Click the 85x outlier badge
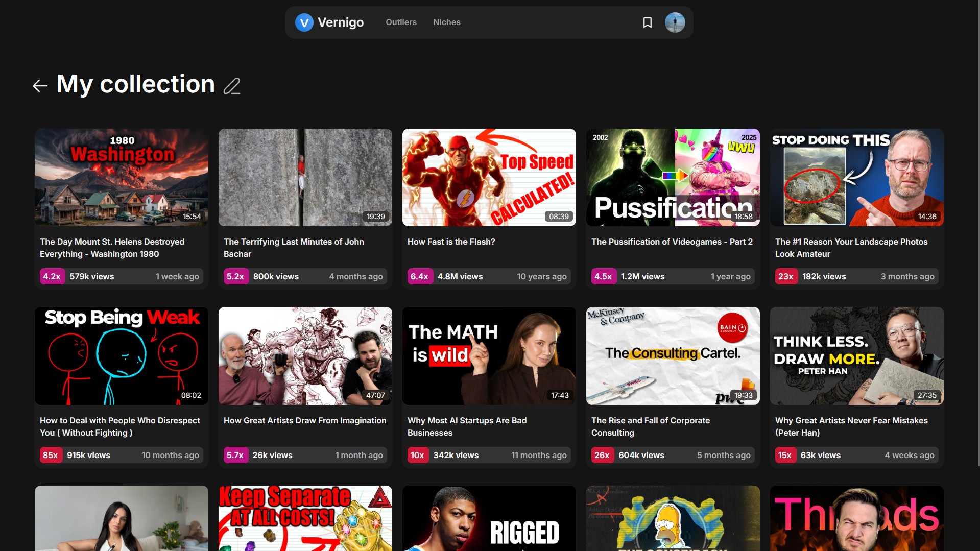 tap(51, 455)
